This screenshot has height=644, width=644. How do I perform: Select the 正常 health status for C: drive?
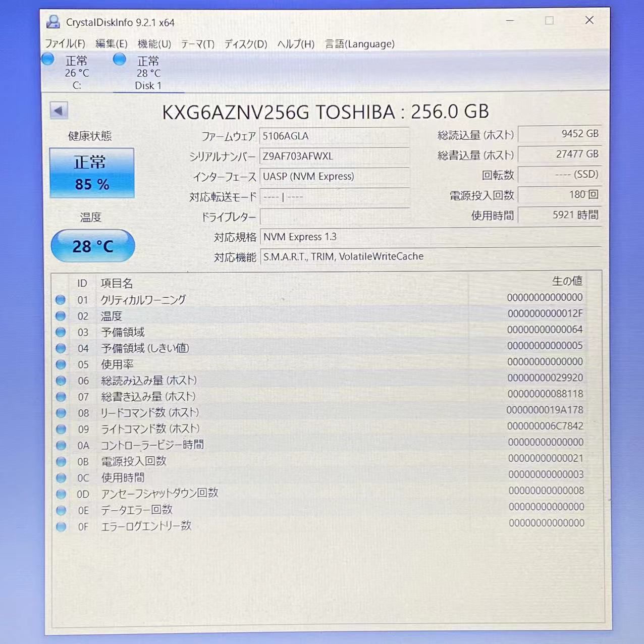76,61
